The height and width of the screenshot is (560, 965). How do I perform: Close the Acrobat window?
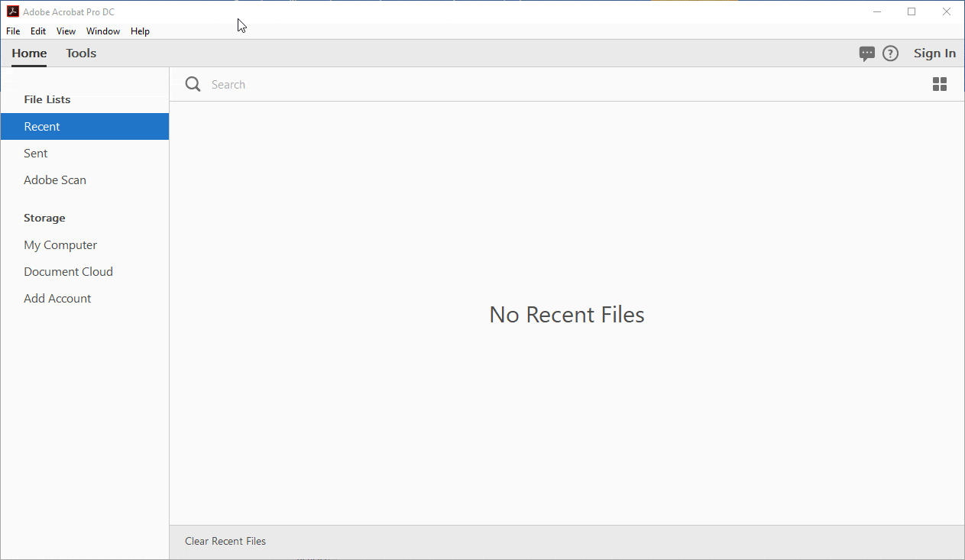(947, 11)
